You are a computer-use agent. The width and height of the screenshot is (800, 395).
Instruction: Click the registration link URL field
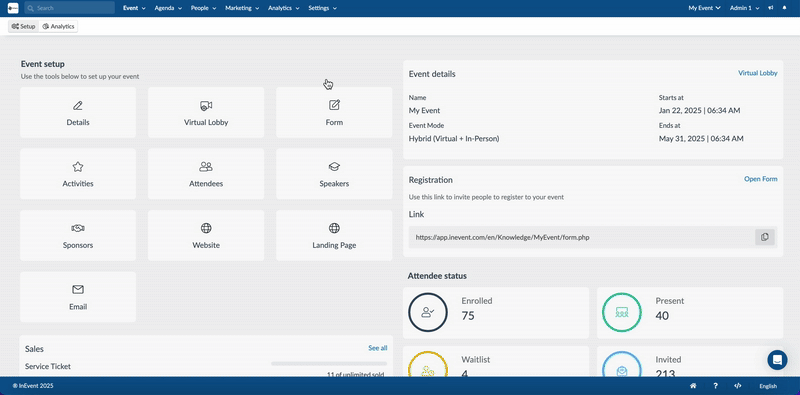pyautogui.click(x=582, y=237)
